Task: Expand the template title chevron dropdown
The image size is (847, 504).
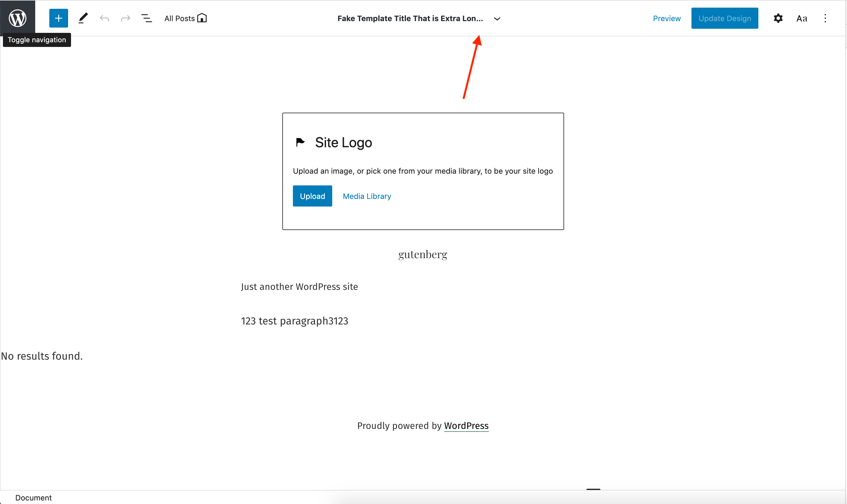Action: [497, 19]
